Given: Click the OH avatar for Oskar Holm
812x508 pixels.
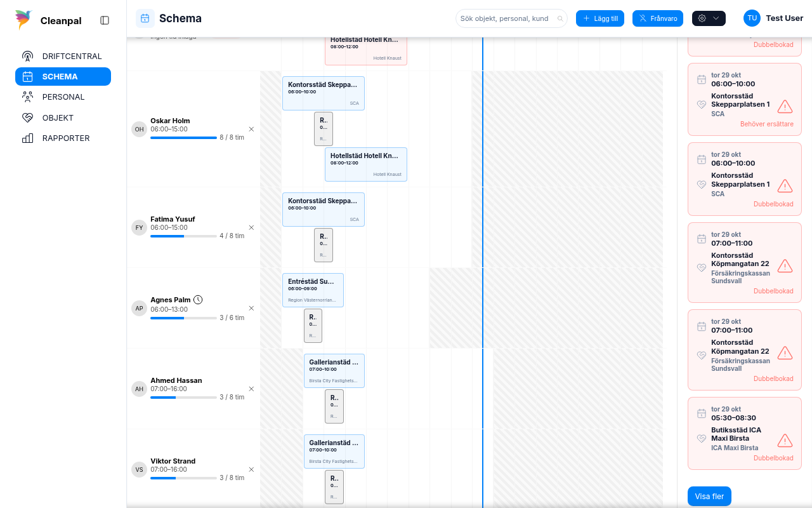Looking at the screenshot, I should (139, 130).
